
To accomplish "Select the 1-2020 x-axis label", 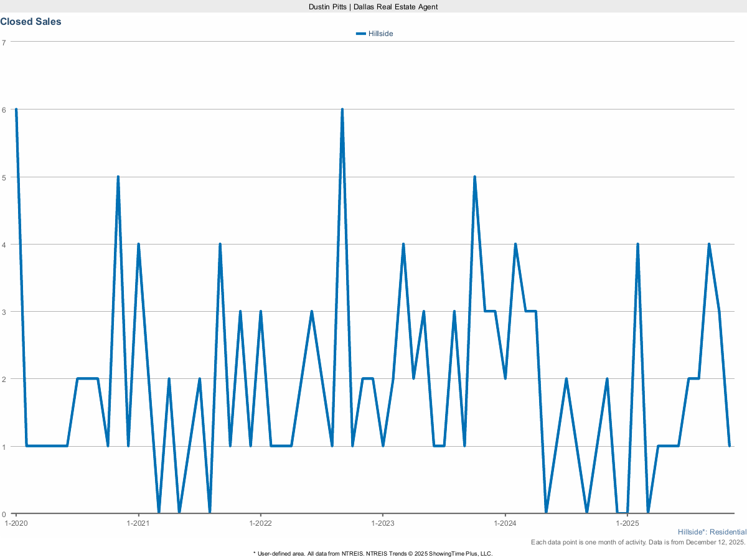I will [x=16, y=523].
